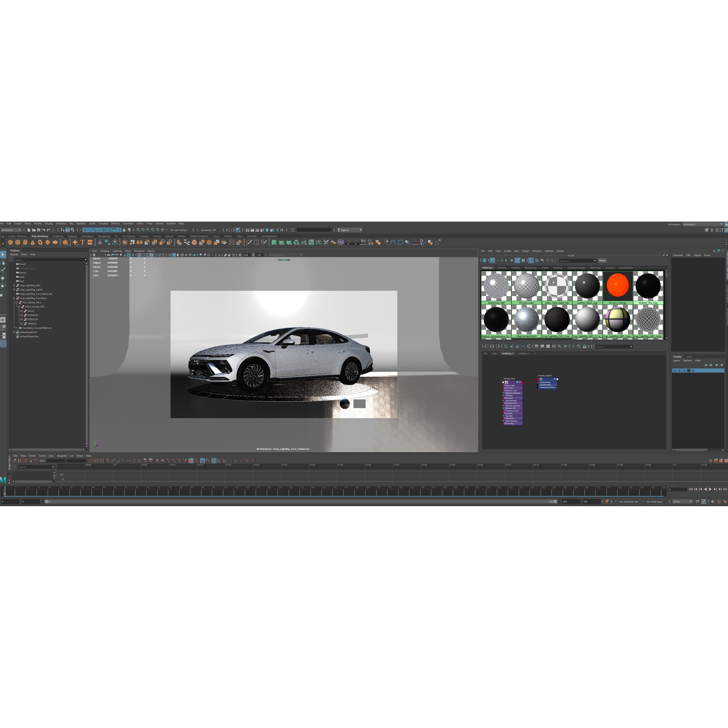
Task: Click the Snap to Points icon in the status bar
Action: click(x=148, y=230)
